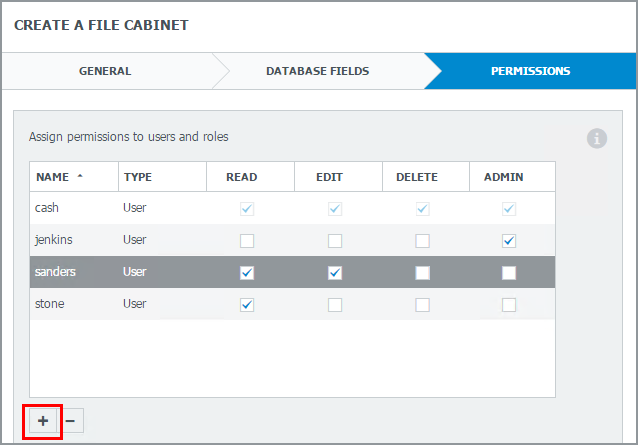Click the Type column header
The height and width of the screenshot is (445, 638).
tap(138, 177)
